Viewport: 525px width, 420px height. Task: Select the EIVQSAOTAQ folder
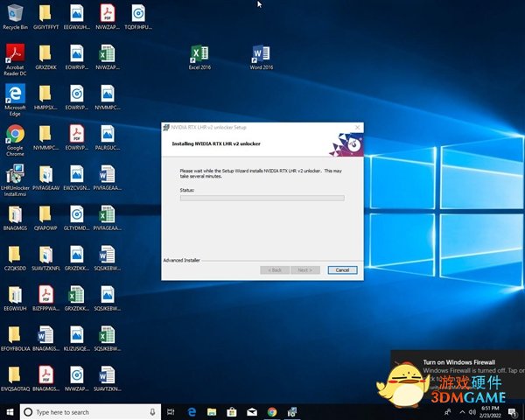click(x=15, y=379)
